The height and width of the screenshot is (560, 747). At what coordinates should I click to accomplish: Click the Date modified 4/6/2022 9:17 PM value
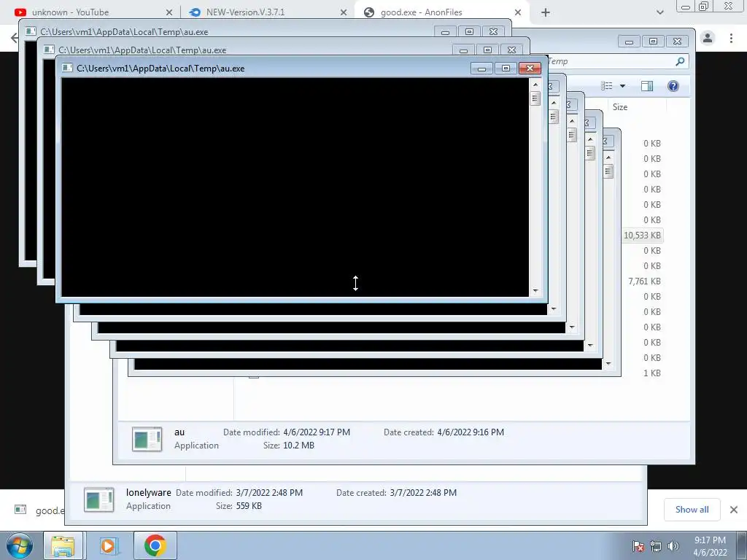pos(317,432)
